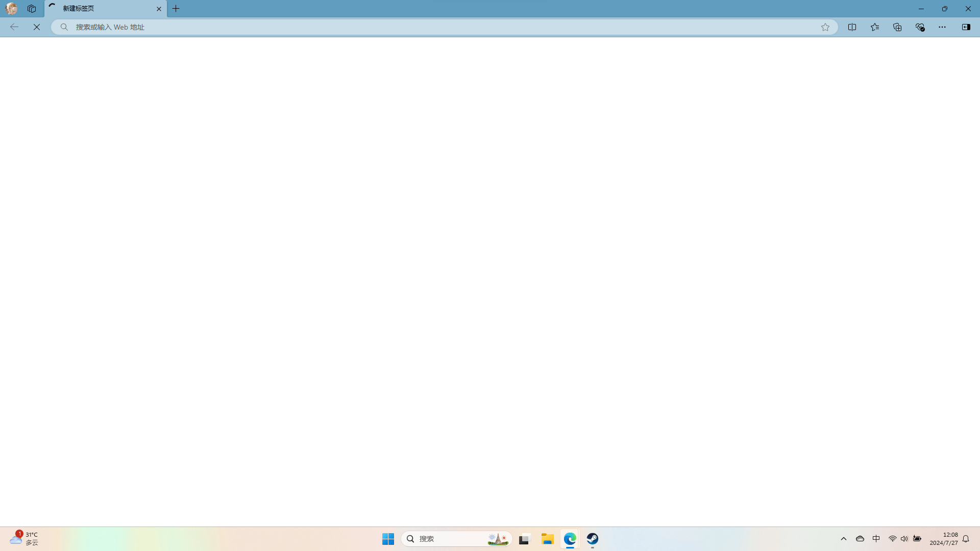Open the Collections panel
This screenshot has width=980, height=551.
click(x=897, y=27)
